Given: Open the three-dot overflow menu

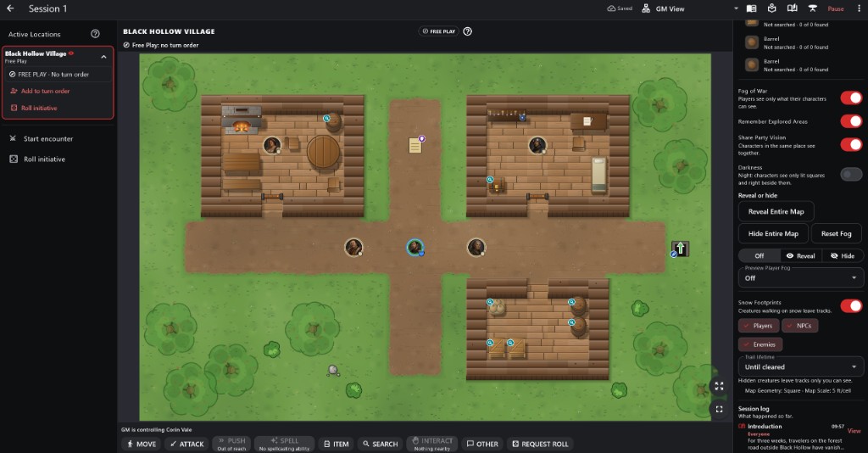Looking at the screenshot, I should [860, 8].
